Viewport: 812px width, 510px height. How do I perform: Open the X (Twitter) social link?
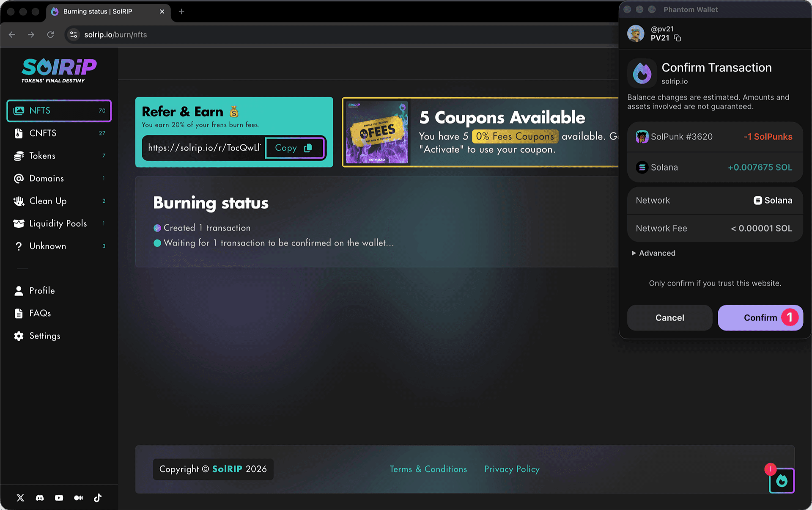tap(20, 498)
